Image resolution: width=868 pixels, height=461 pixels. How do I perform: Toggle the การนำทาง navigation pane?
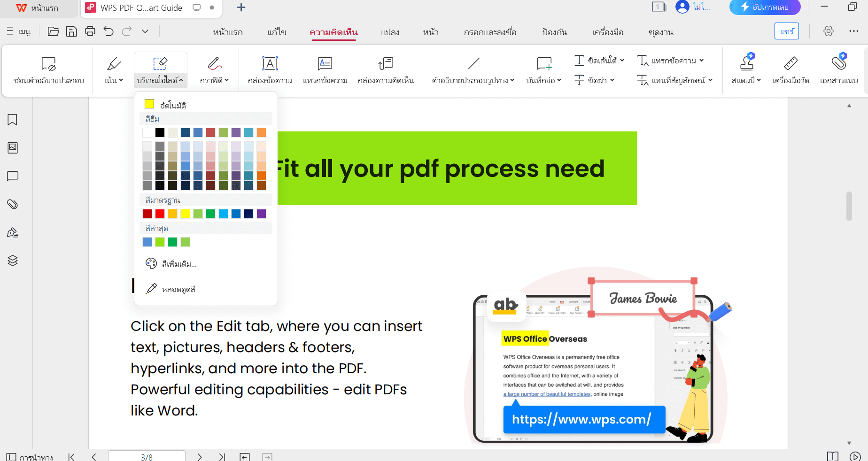pyautogui.click(x=30, y=457)
